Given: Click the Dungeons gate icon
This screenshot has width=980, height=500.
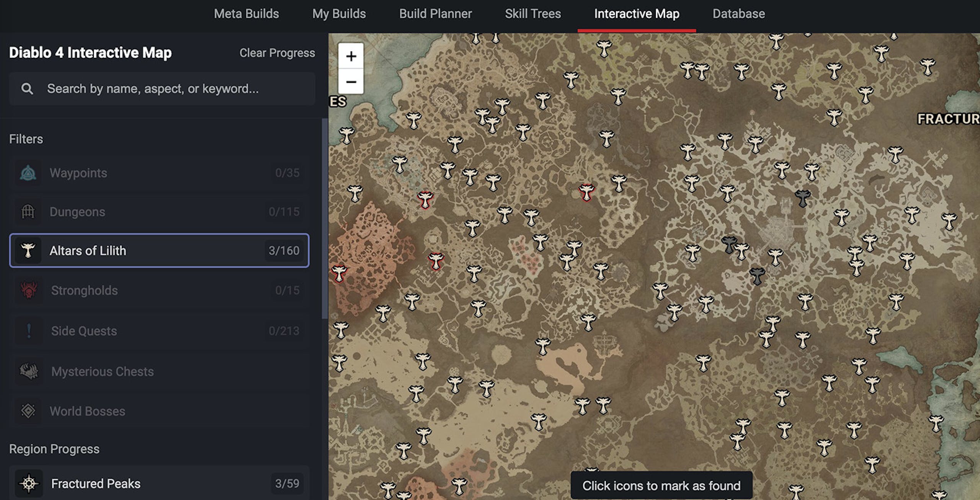Looking at the screenshot, I should tap(28, 212).
